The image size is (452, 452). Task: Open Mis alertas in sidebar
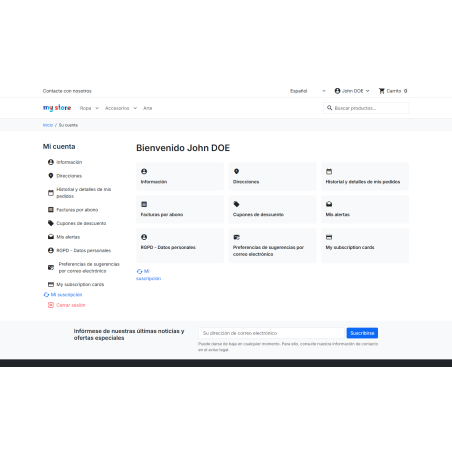(68, 237)
